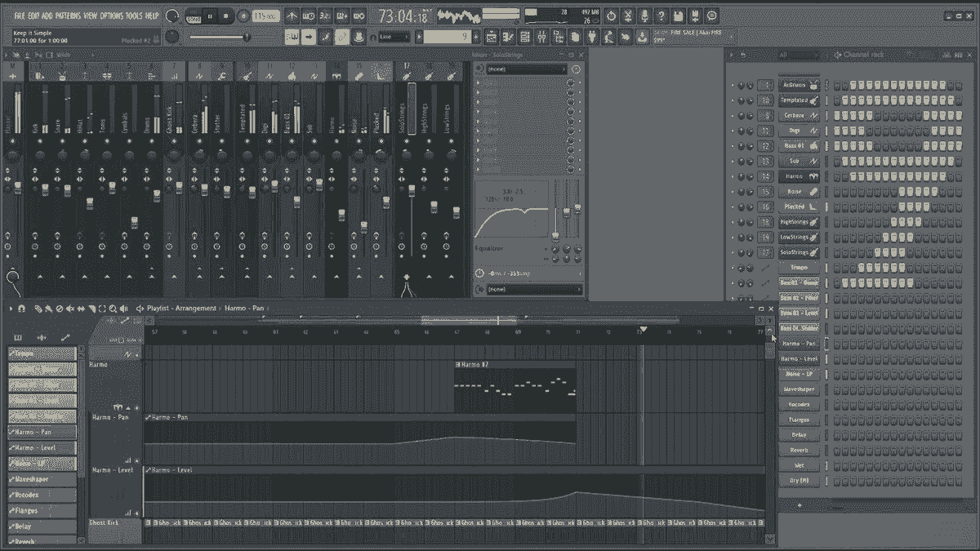
Task: Mute the Plucked channel in channel rack
Action: pos(732,207)
